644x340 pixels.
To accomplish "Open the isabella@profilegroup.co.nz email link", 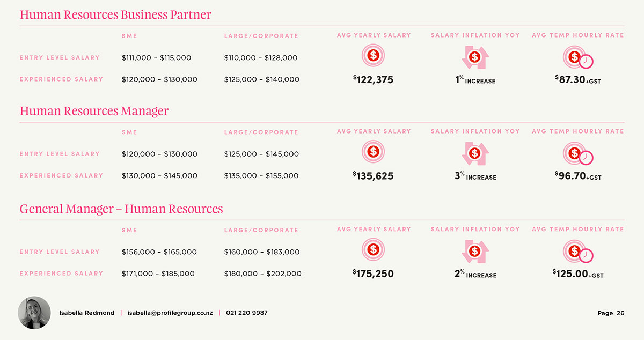I will 170,313.
